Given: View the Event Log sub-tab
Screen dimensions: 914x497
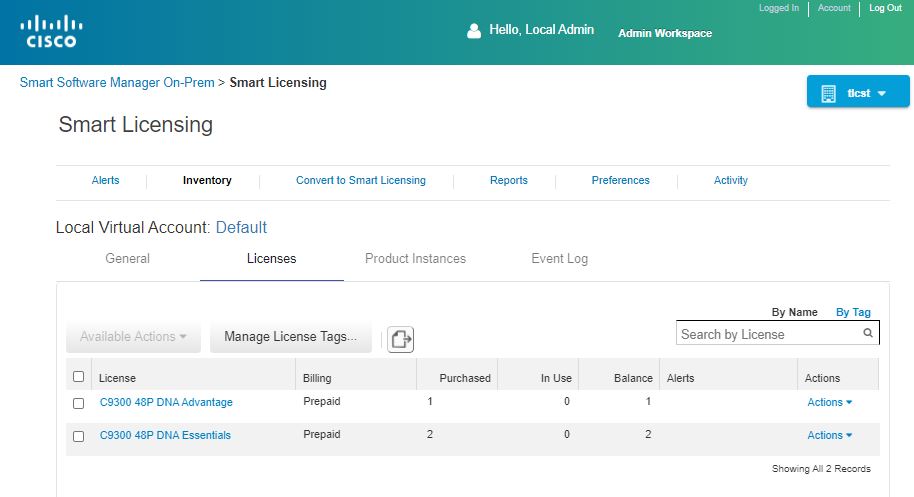Looking at the screenshot, I should coord(560,258).
